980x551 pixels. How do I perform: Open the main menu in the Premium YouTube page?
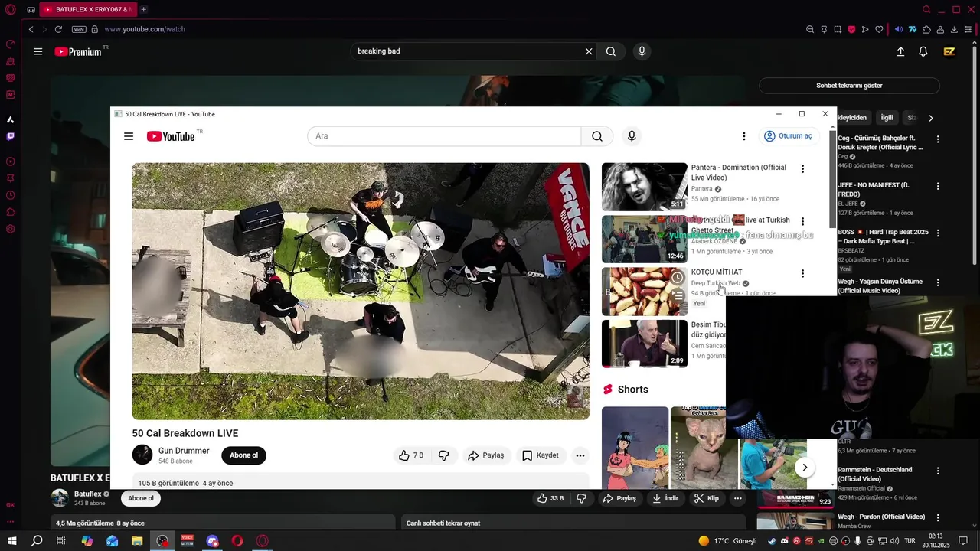38,51
